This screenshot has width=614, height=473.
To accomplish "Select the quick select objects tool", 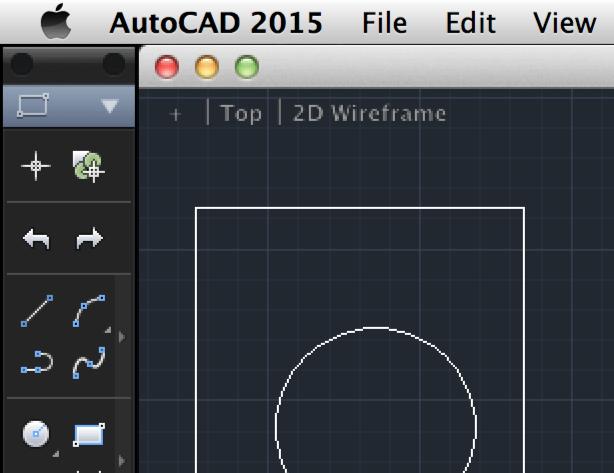I will (88, 167).
